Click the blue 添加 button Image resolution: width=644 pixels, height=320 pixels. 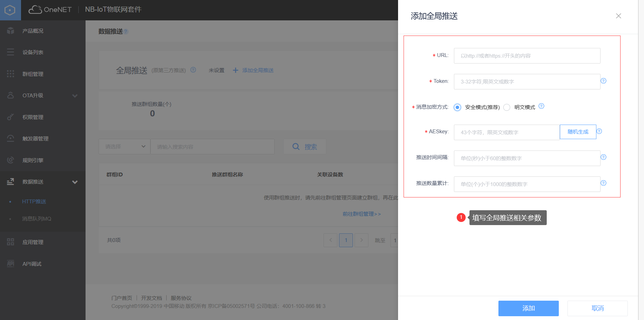click(528, 308)
